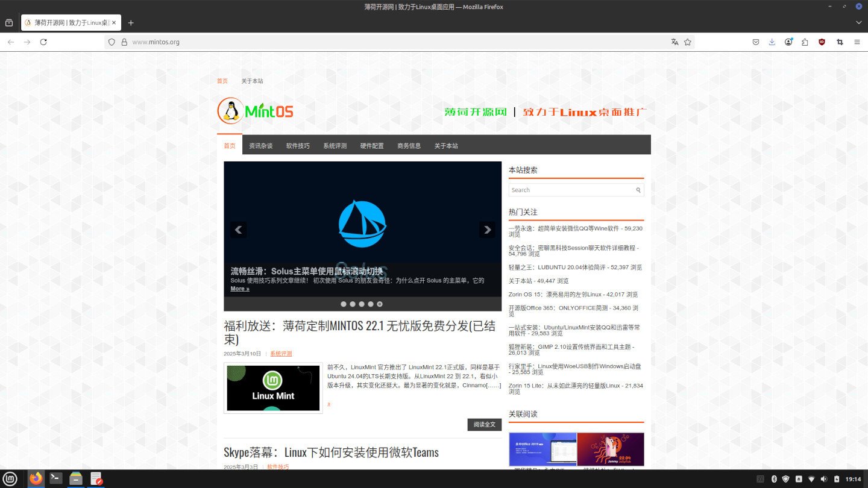Viewport: 868px width, 488px height.
Task: Open the uBlock Origin extension popup
Action: (x=822, y=42)
